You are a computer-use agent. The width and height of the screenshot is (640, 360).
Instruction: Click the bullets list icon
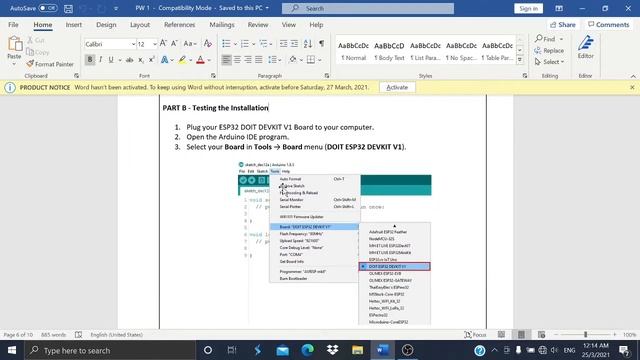tap(226, 44)
